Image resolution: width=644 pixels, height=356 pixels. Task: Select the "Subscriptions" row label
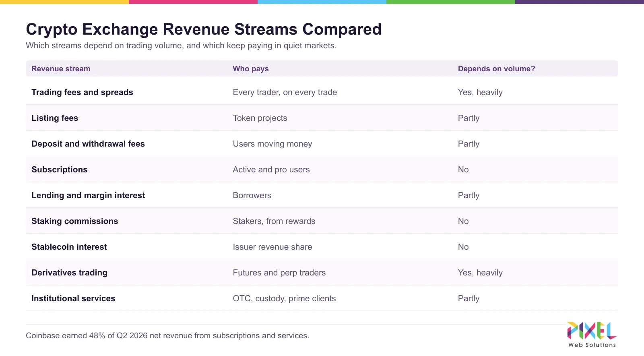point(60,170)
